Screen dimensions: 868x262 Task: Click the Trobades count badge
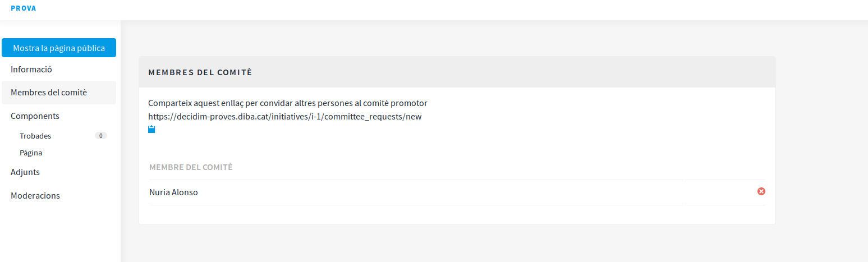[x=100, y=136]
